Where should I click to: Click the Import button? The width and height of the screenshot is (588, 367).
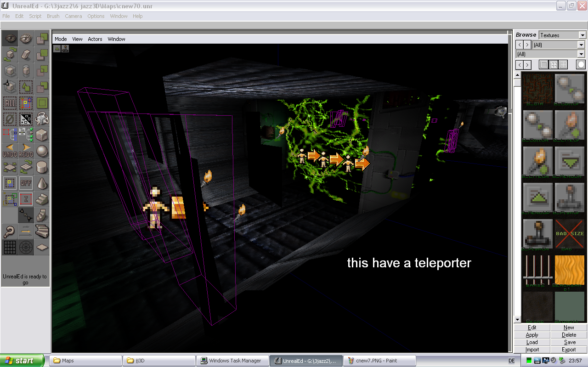[532, 350]
